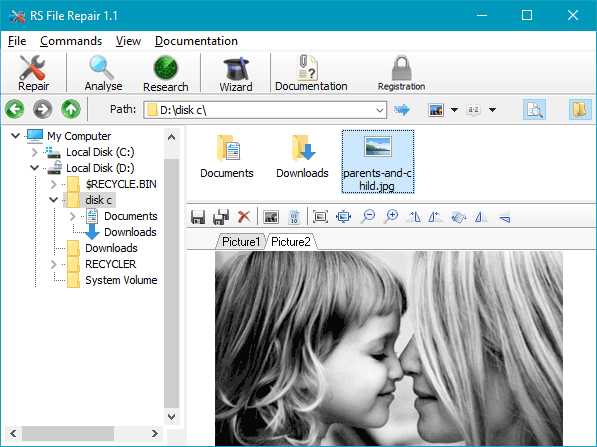Toggle the folder tree panel button
This screenshot has width=597, height=447.
tap(580, 110)
